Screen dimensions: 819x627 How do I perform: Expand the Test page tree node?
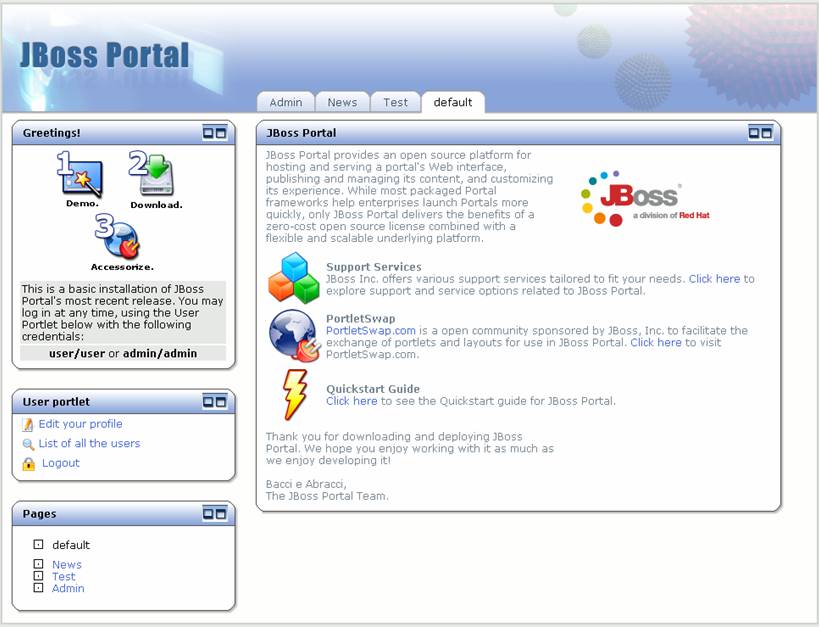coord(38,576)
